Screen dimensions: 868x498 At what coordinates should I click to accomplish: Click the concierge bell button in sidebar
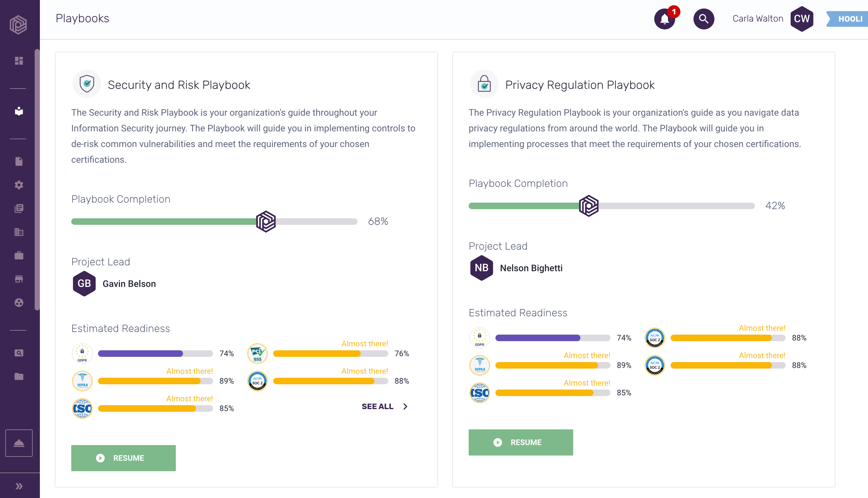click(19, 443)
